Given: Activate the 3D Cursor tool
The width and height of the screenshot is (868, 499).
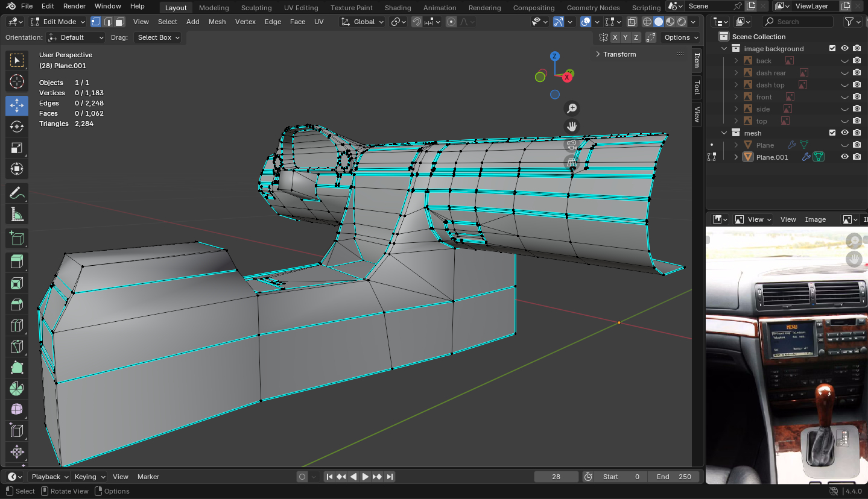Looking at the screenshot, I should (x=17, y=81).
